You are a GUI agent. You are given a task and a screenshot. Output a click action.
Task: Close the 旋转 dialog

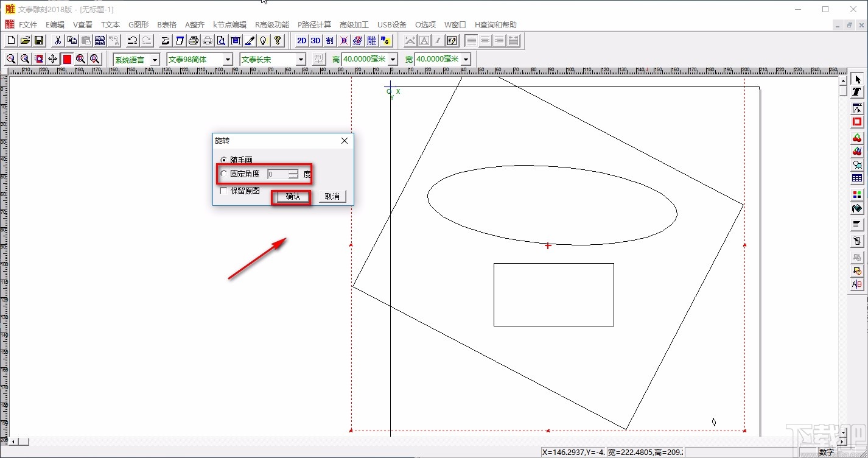pyautogui.click(x=345, y=141)
